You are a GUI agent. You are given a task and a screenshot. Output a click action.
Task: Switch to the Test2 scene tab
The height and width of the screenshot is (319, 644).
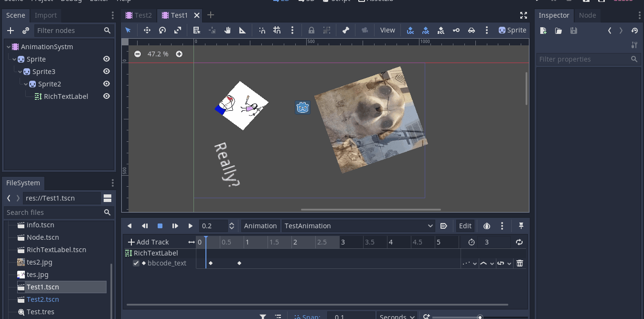click(x=139, y=15)
